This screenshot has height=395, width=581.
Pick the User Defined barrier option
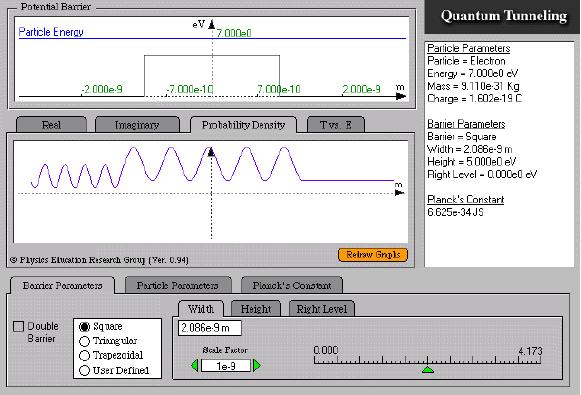(84, 371)
